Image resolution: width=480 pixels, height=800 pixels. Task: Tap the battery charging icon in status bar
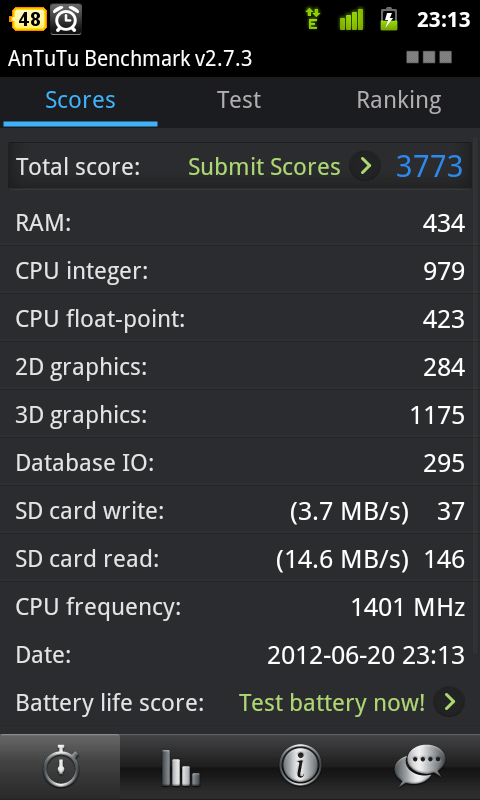[389, 20]
